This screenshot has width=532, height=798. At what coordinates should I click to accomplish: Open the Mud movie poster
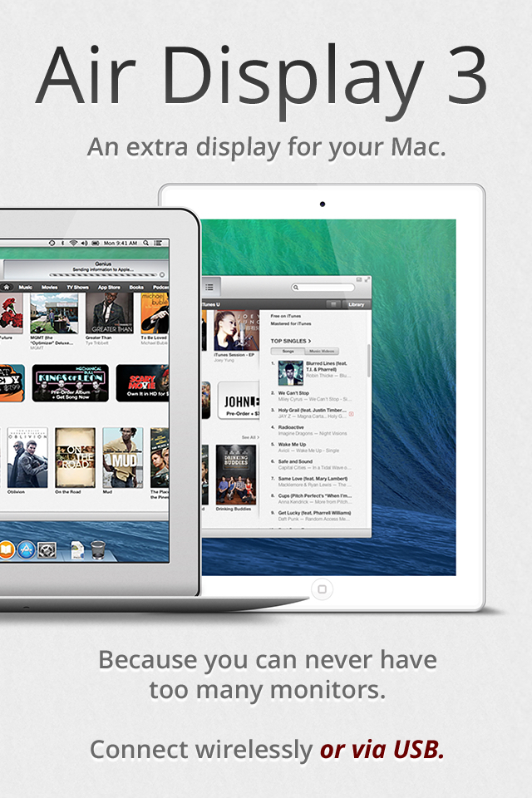(123, 457)
